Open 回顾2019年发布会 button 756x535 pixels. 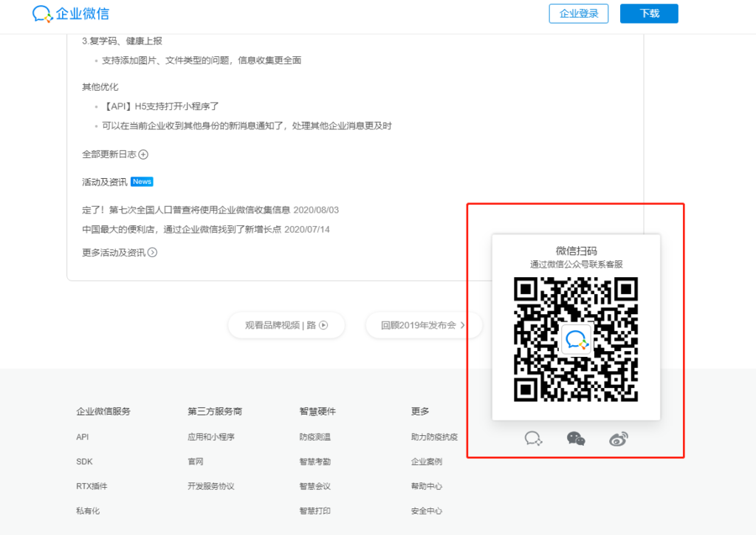[423, 325]
